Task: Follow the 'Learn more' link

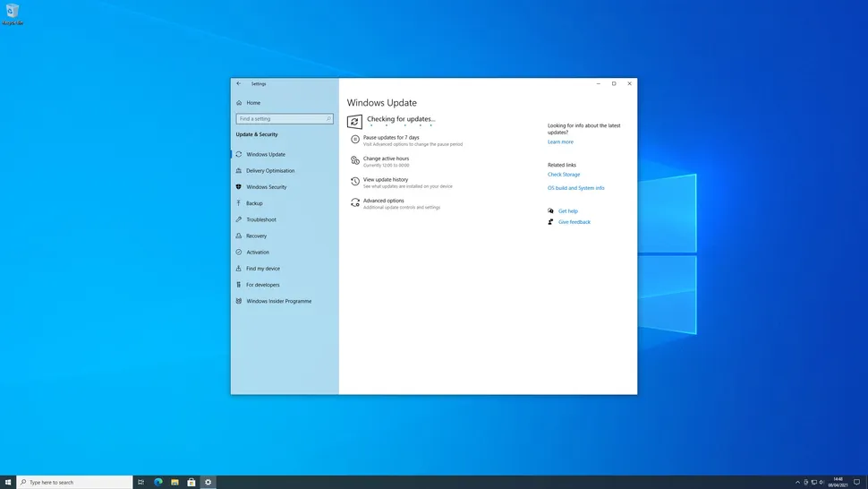Action: pyautogui.click(x=560, y=142)
